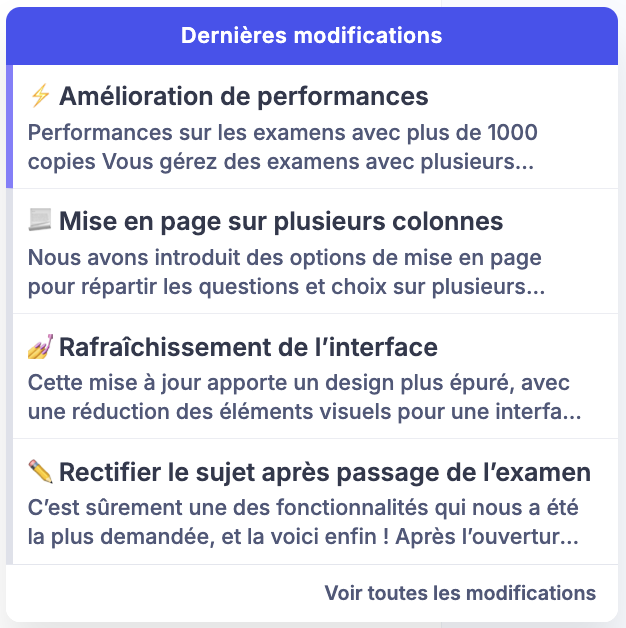
Task: Click the gray side bar beside Rectifier entry
Action: click(9, 501)
